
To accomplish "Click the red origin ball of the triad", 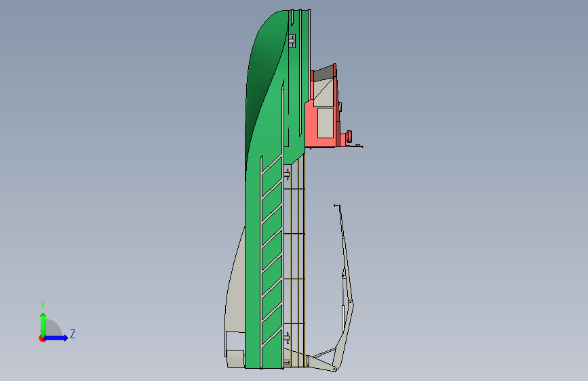I will pos(42,338).
